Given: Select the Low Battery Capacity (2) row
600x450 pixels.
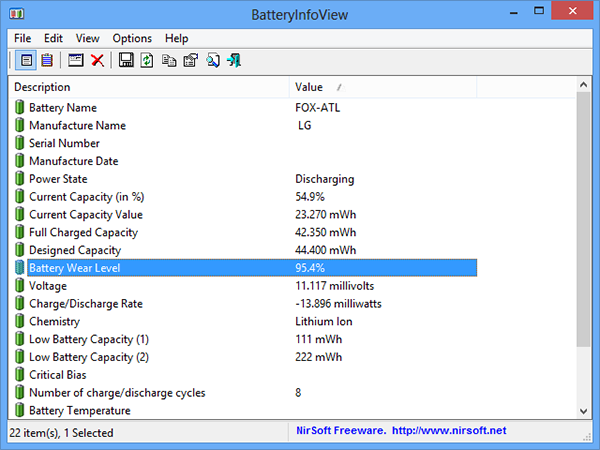Looking at the screenshot, I should pos(243,357).
